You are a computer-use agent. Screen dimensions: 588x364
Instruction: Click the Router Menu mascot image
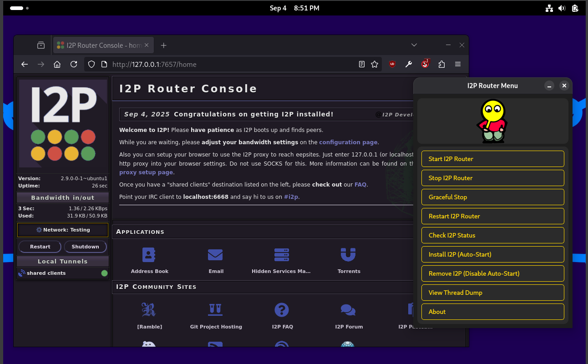[493, 121]
